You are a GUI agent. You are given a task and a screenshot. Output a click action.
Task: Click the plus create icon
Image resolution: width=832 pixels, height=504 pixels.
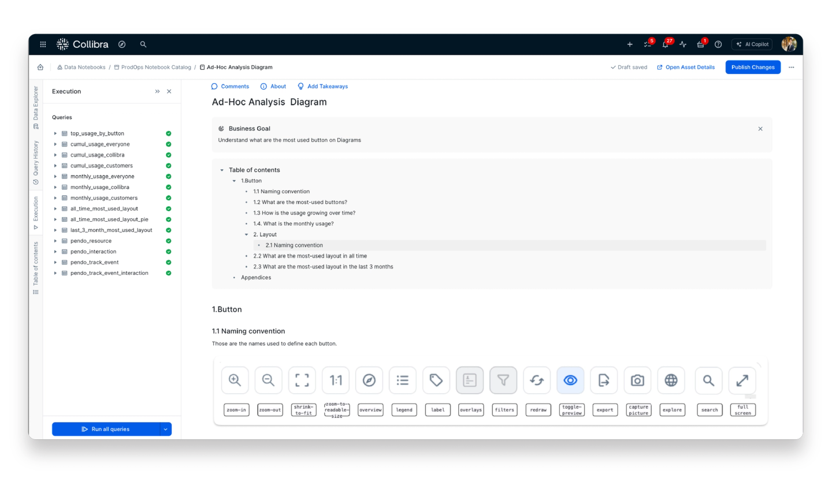pos(630,44)
